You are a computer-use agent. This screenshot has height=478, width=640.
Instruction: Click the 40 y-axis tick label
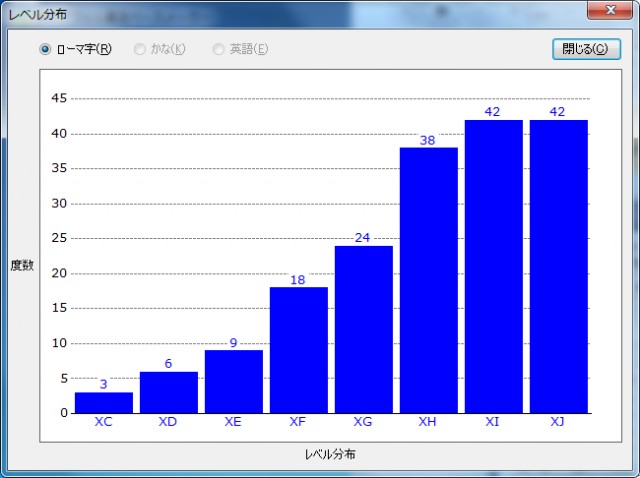click(59, 133)
